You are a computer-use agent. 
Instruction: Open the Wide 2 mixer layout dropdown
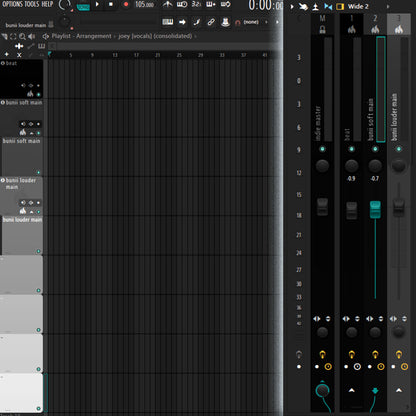click(x=358, y=6)
